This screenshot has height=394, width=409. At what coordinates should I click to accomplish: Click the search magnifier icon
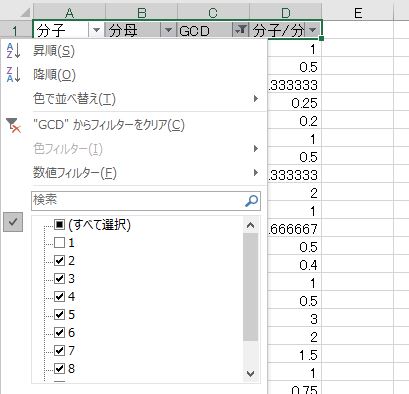(x=251, y=201)
